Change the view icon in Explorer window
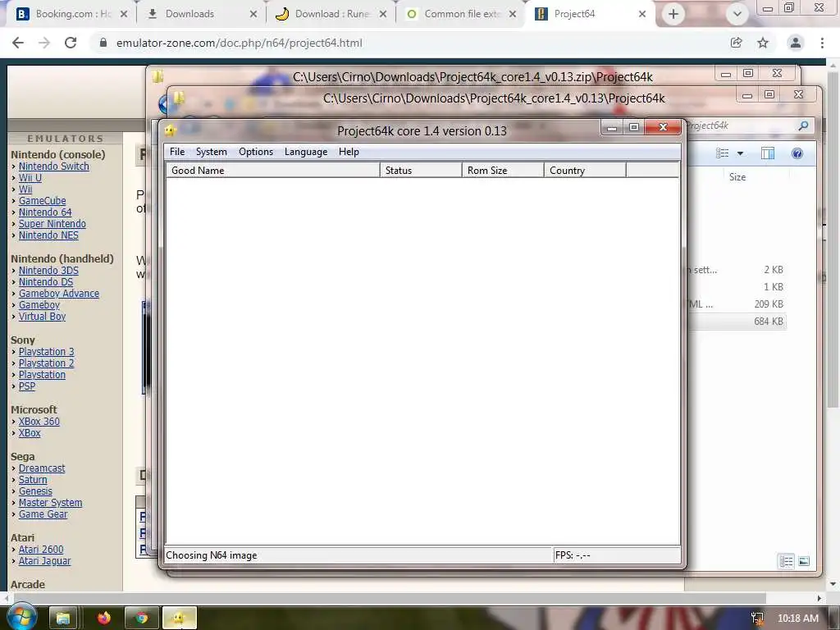 click(722, 153)
